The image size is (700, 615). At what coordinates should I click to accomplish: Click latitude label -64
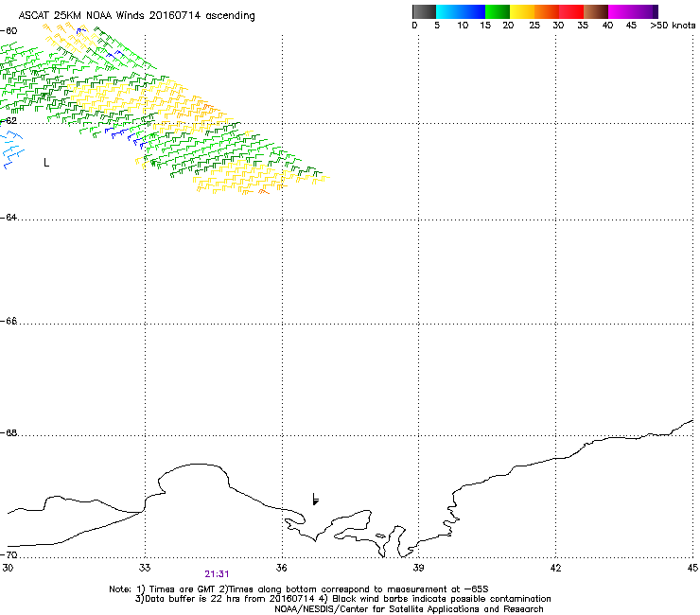9,217
